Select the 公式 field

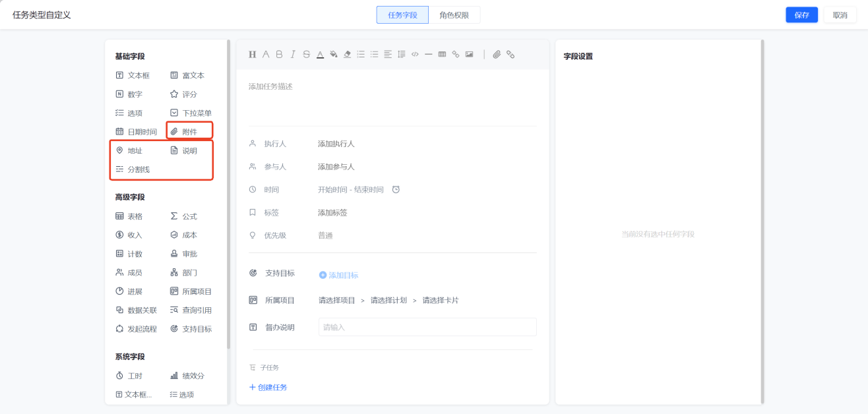click(x=184, y=216)
